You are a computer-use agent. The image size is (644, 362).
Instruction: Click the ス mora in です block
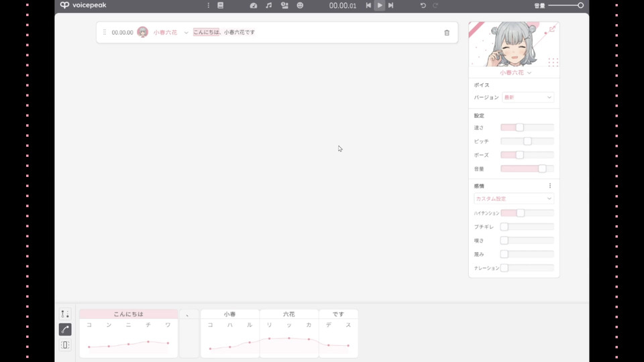(348, 324)
